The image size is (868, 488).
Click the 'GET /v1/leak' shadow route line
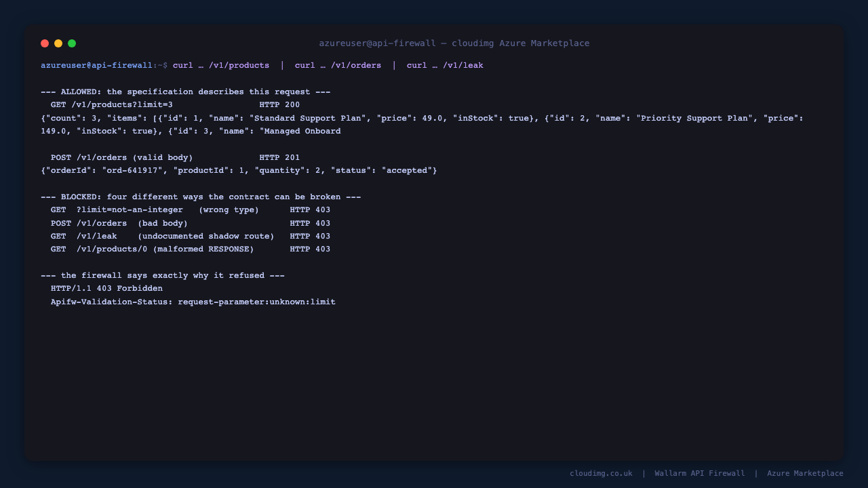click(191, 237)
